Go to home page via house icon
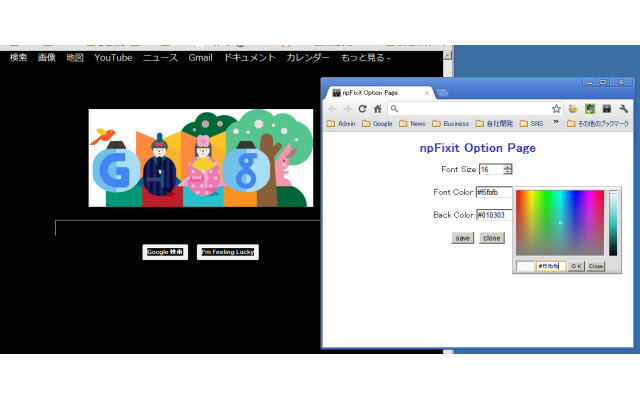This screenshot has height=400, width=640. (x=378, y=109)
